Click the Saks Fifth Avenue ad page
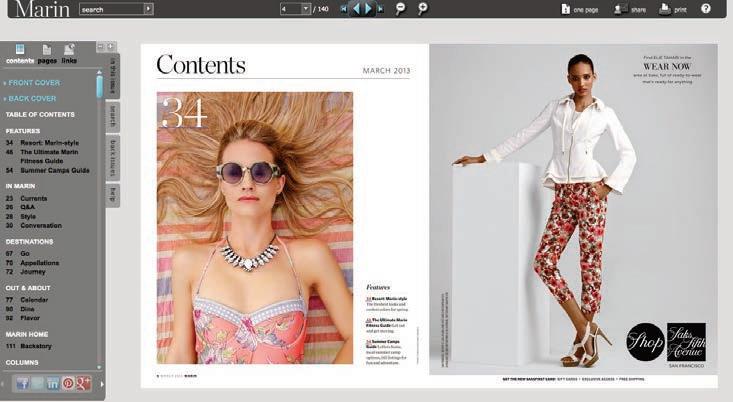 point(574,209)
